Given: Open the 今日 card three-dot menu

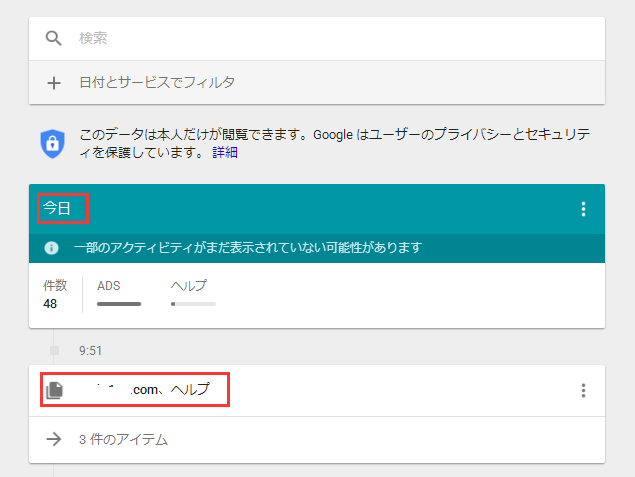Looking at the screenshot, I should pyautogui.click(x=583, y=209).
